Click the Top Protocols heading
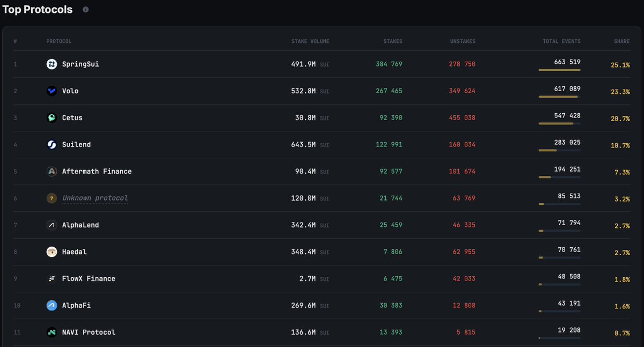644x347 pixels. click(x=38, y=10)
